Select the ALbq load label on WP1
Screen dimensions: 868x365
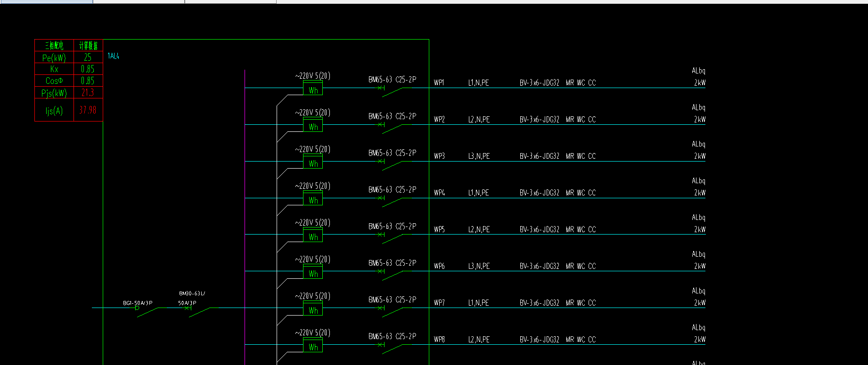(x=698, y=71)
